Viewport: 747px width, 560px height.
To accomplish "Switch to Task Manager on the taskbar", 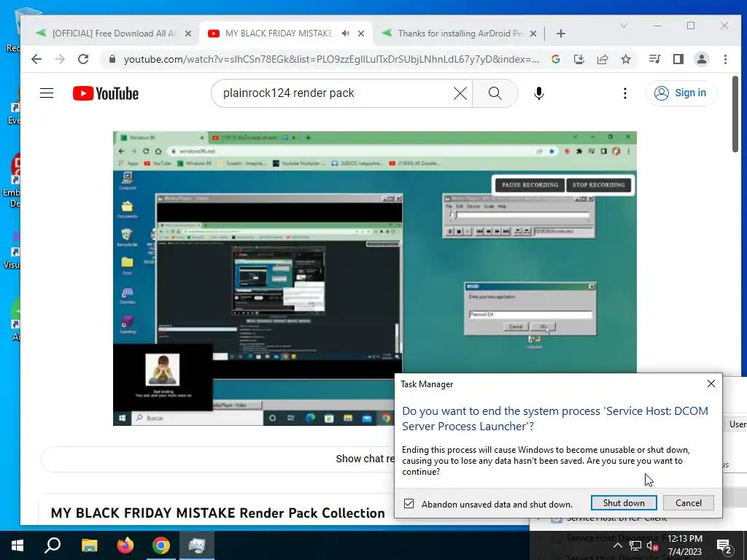I will click(x=197, y=545).
